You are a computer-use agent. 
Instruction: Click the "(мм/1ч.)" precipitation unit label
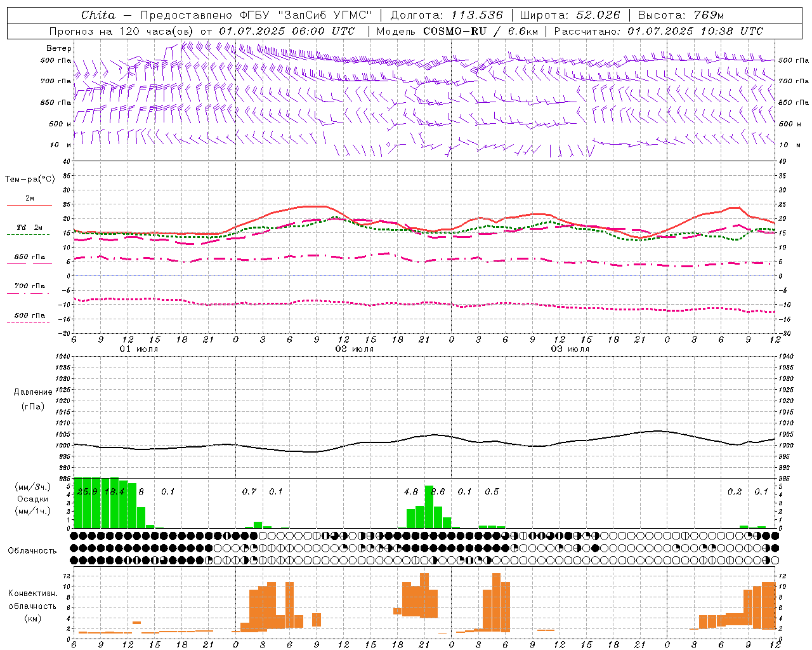coord(33,510)
